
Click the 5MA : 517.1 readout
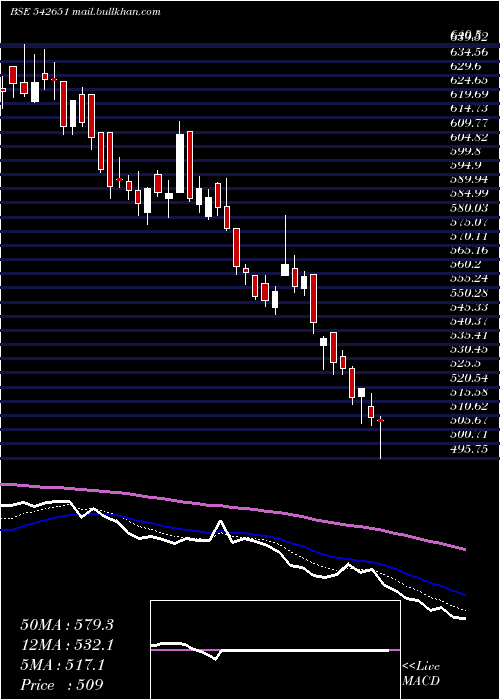63,665
